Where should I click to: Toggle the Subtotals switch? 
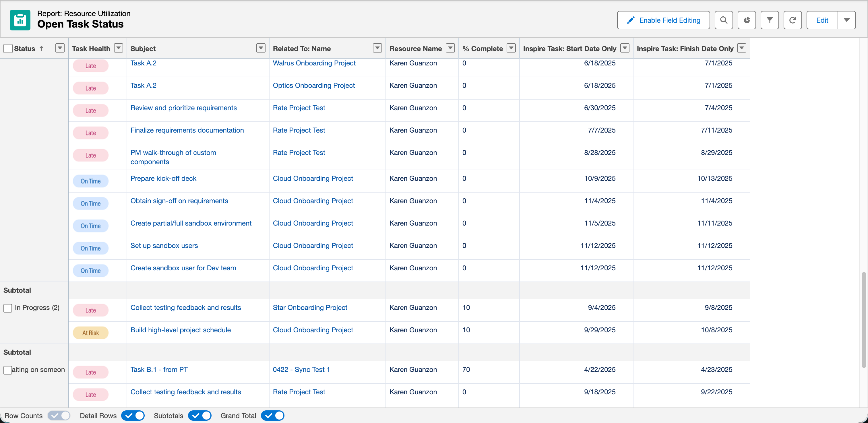pyautogui.click(x=199, y=416)
